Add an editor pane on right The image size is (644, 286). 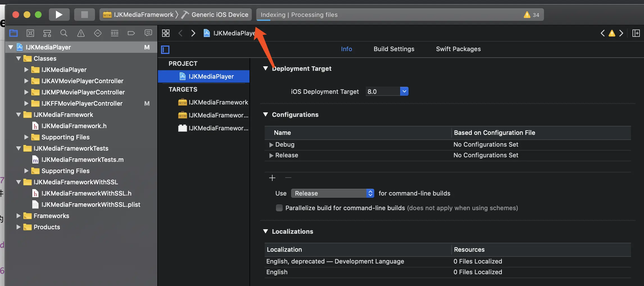point(636,33)
